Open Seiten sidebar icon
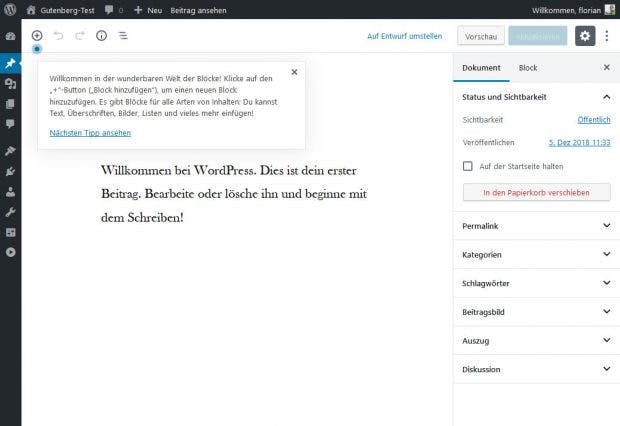Image resolution: width=620 pixels, height=426 pixels. 10,104
